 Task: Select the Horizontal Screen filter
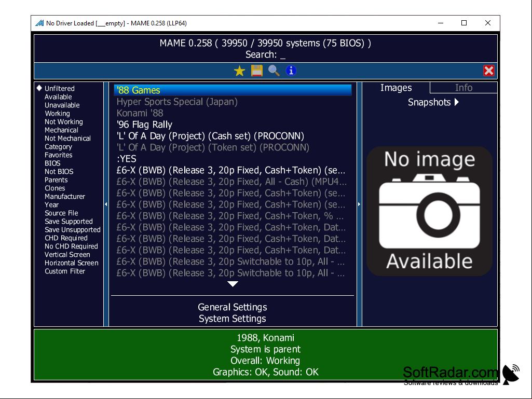tap(71, 263)
